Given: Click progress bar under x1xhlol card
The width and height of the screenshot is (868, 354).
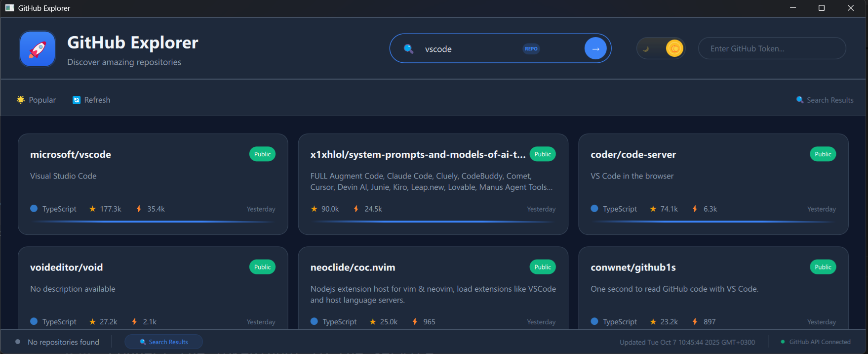Looking at the screenshot, I should (x=433, y=221).
